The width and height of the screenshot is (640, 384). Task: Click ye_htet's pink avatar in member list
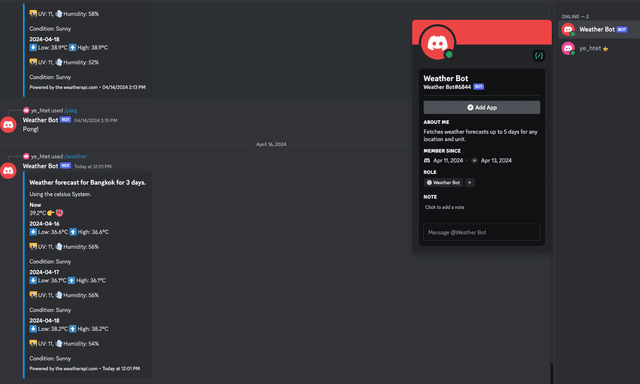pyautogui.click(x=568, y=49)
